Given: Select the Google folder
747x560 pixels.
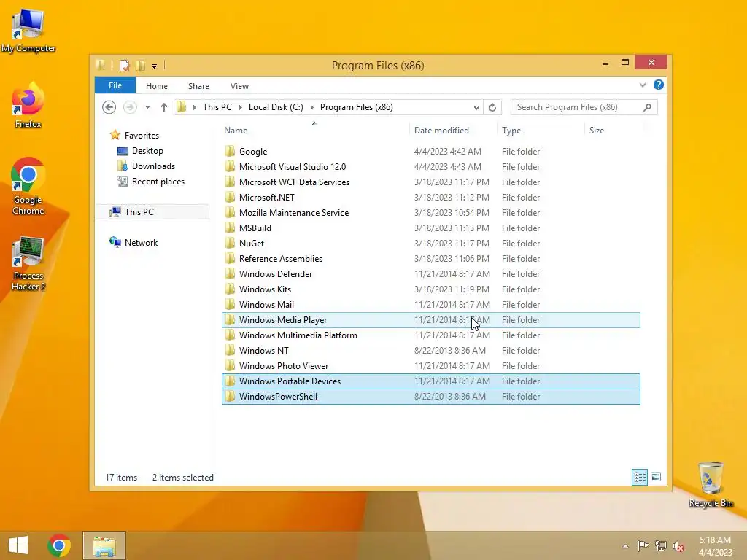Looking at the screenshot, I should point(430,152).
